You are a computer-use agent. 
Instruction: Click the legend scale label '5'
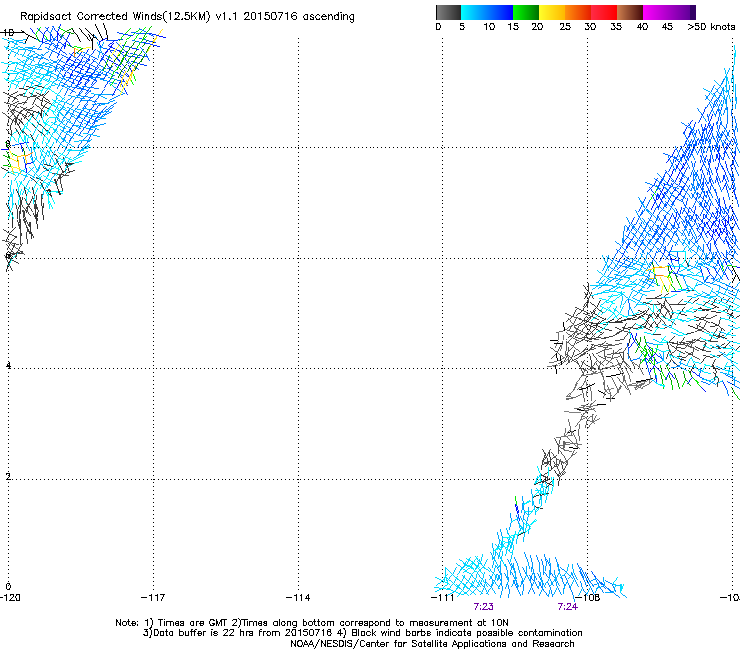[x=462, y=27]
